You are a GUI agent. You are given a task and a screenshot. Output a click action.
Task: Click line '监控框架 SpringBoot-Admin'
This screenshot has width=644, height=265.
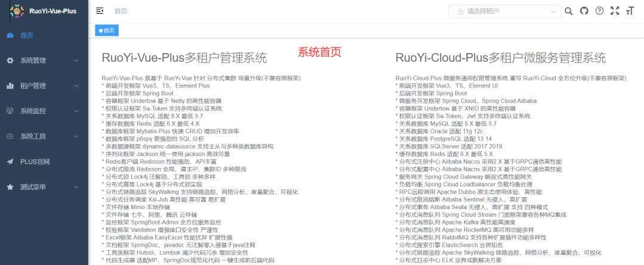[x=162, y=222]
